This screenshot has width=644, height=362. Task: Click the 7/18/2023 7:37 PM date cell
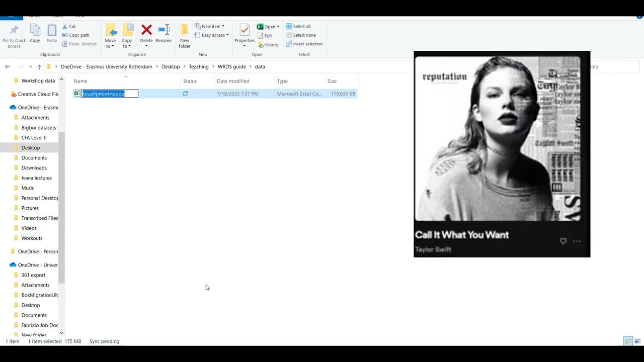237,94
